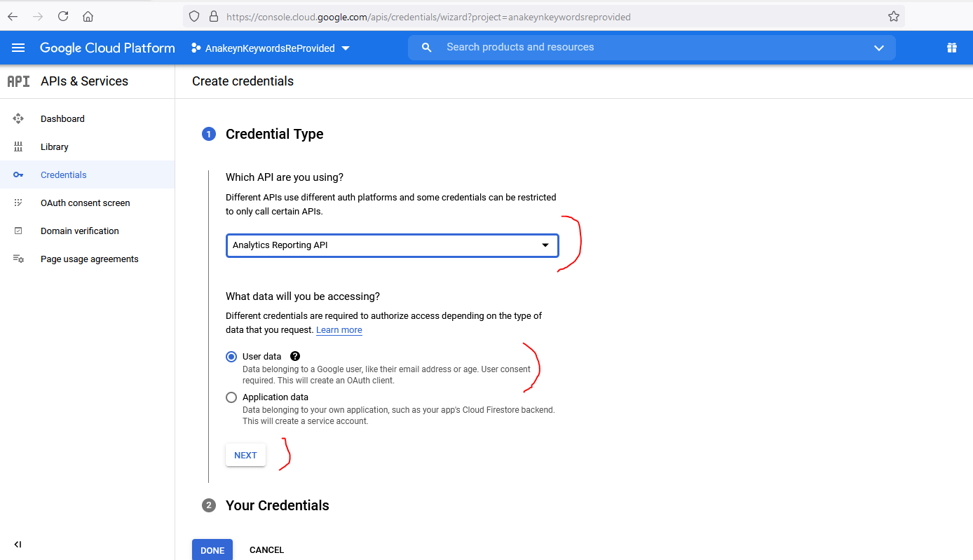Open the gift free trial icon
The width and height of the screenshot is (973, 560).
[951, 48]
